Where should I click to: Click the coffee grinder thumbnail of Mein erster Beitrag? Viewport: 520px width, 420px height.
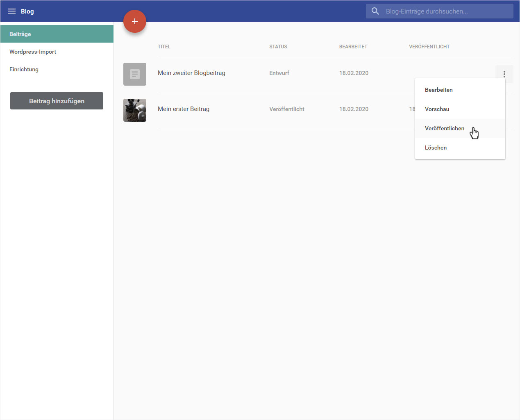pos(135,110)
